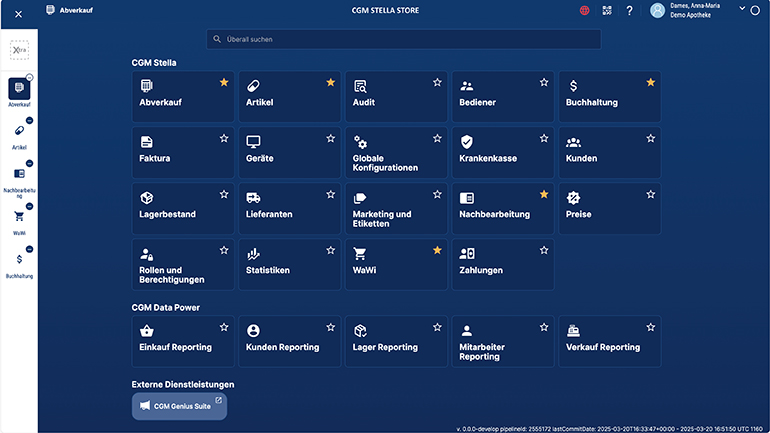This screenshot has width=770, height=433.
Task: Open WaWi from the left sidebar
Action: pyautogui.click(x=19, y=220)
